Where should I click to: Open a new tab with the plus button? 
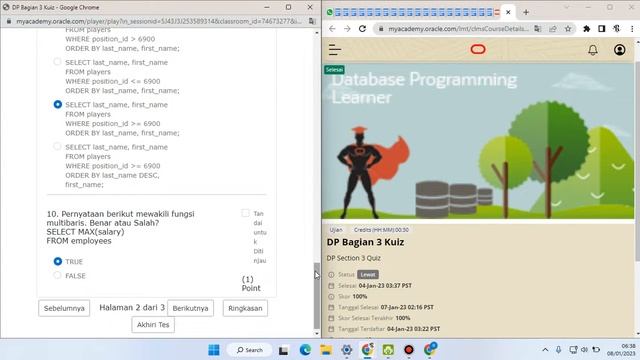pos(526,12)
